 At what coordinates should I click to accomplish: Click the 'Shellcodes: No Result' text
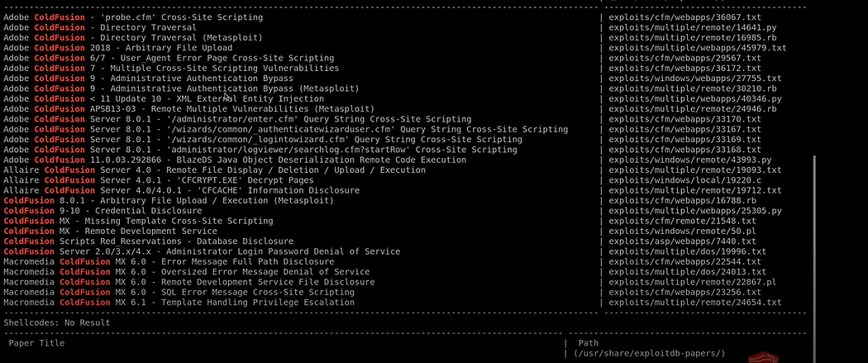[x=57, y=322]
